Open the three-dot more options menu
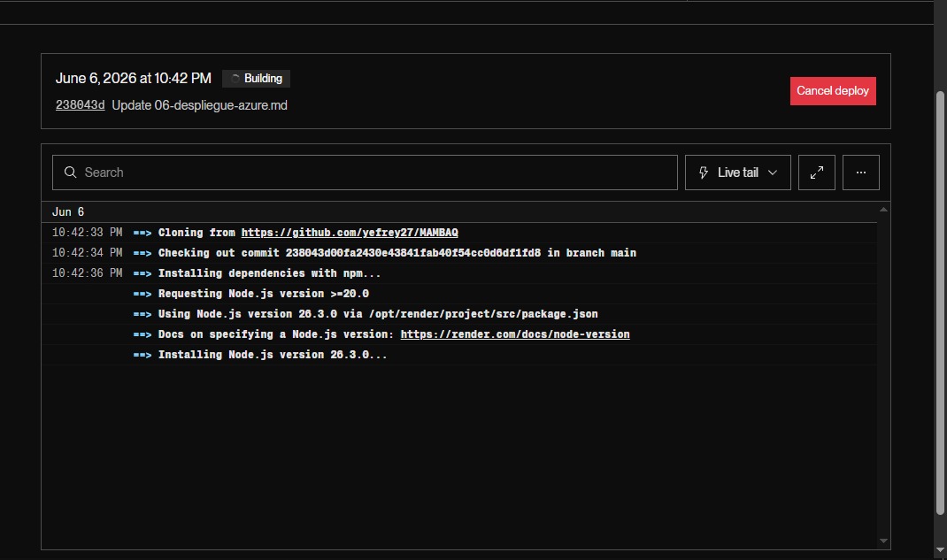The height and width of the screenshot is (560, 947). click(x=860, y=173)
